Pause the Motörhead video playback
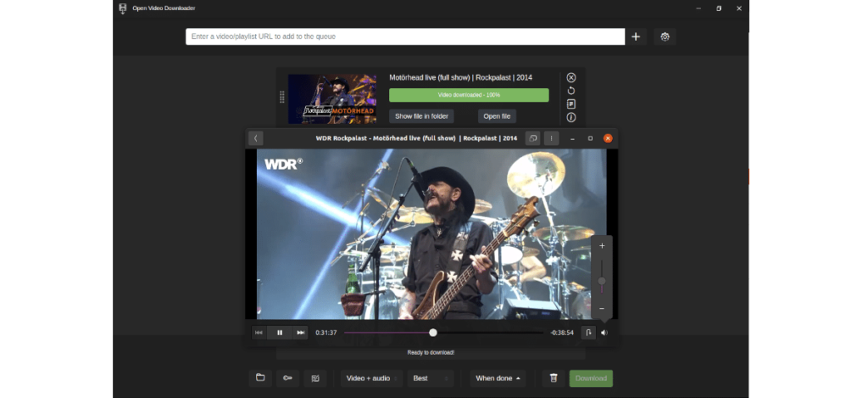The width and height of the screenshot is (868, 398). 280,333
